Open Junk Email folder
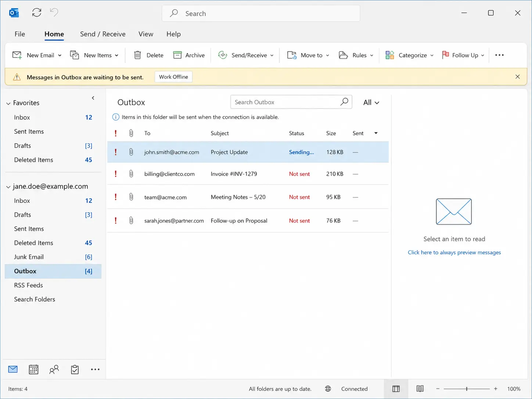The width and height of the screenshot is (532, 399). (x=53, y=257)
